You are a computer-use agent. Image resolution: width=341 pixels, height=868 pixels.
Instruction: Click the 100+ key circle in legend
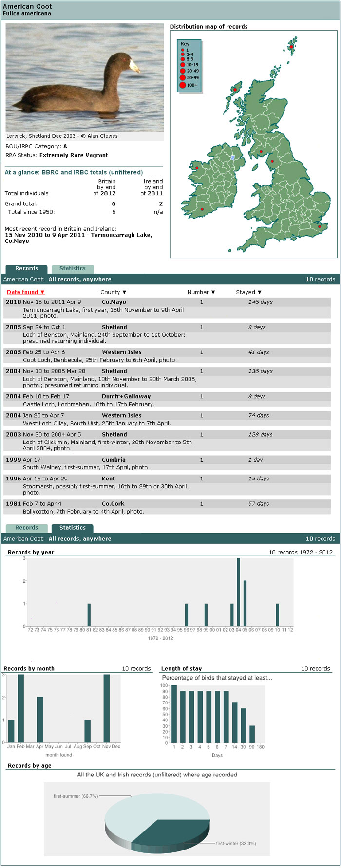tap(183, 85)
